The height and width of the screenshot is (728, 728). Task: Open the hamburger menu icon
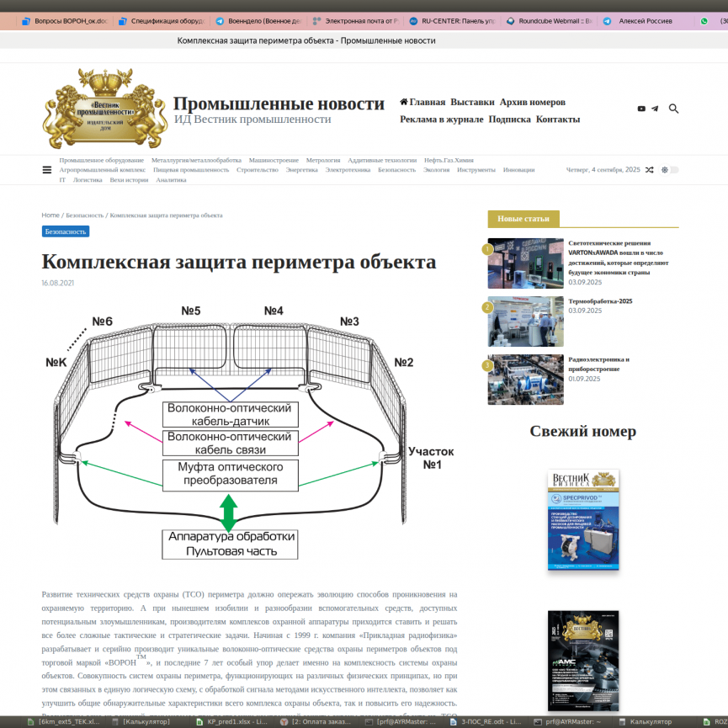(x=47, y=170)
